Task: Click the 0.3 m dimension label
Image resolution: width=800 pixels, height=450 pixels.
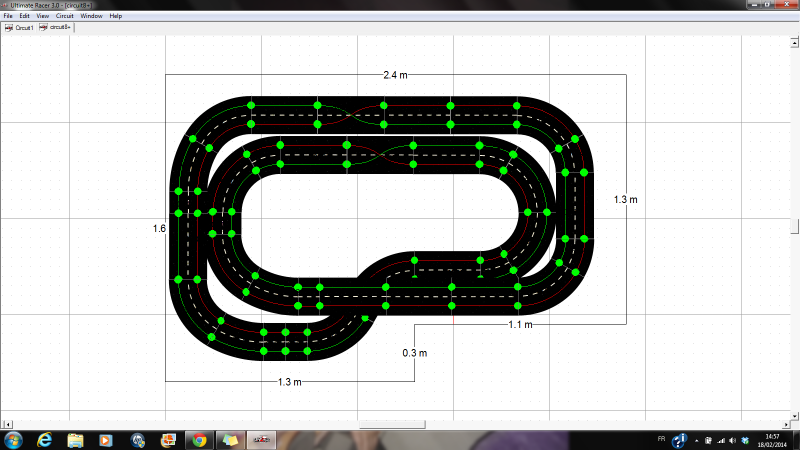Action: pos(414,353)
